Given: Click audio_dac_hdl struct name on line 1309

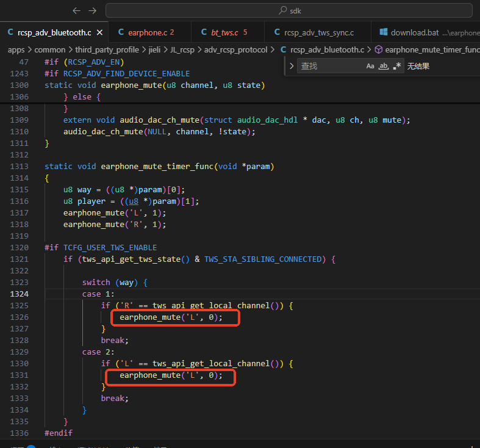Looking at the screenshot, I should tap(267, 120).
